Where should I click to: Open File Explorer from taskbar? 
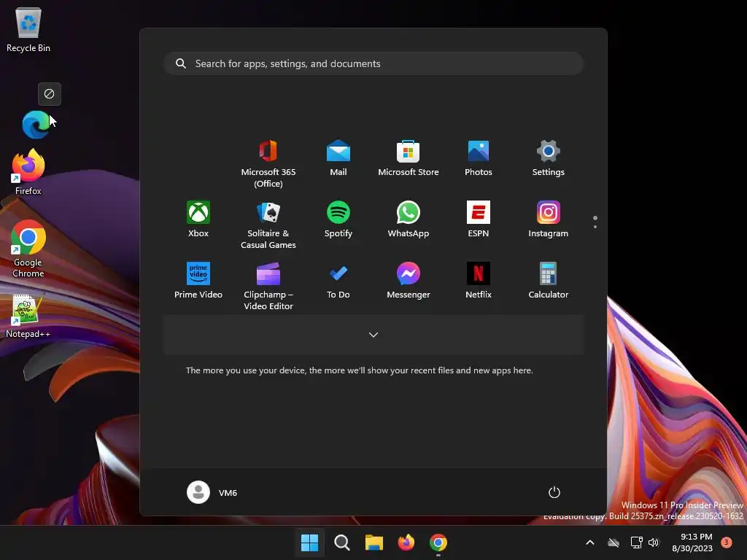point(374,542)
